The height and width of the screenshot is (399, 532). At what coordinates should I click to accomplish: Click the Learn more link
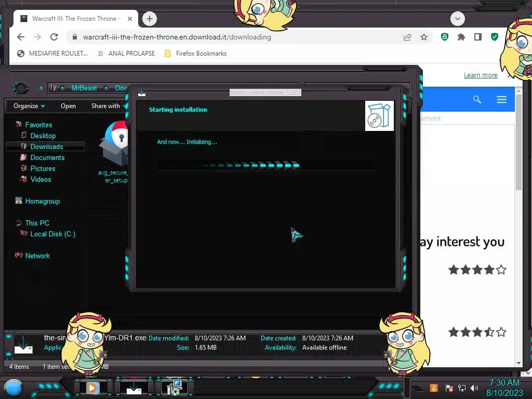pyautogui.click(x=481, y=75)
